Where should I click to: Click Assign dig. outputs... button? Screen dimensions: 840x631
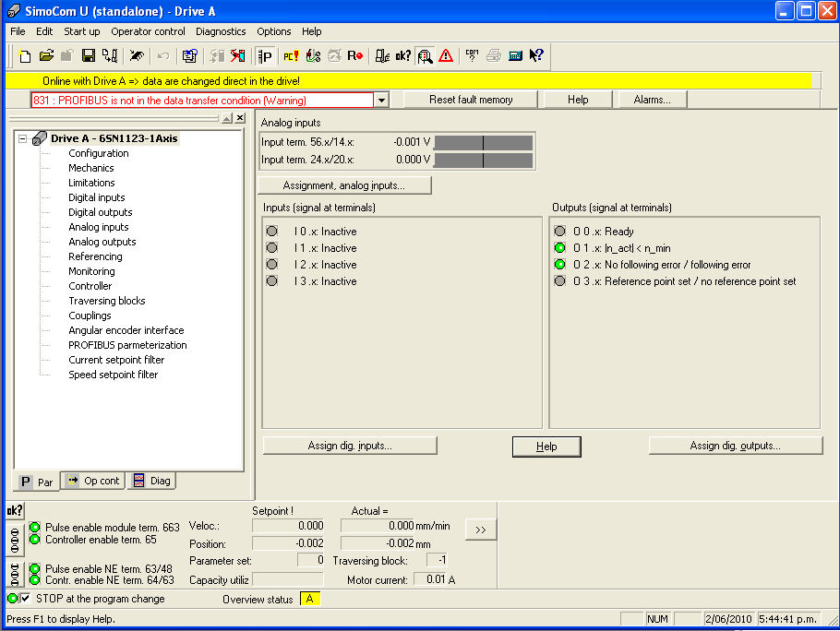pyautogui.click(x=735, y=446)
